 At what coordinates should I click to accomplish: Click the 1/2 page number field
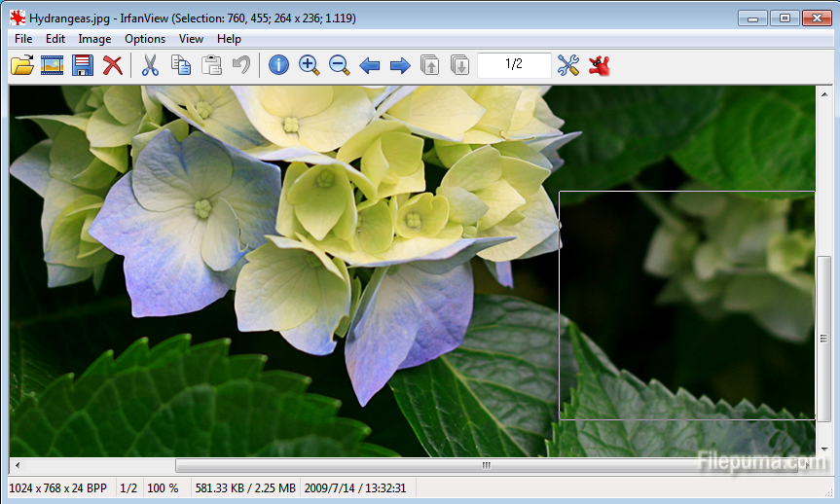click(x=514, y=64)
